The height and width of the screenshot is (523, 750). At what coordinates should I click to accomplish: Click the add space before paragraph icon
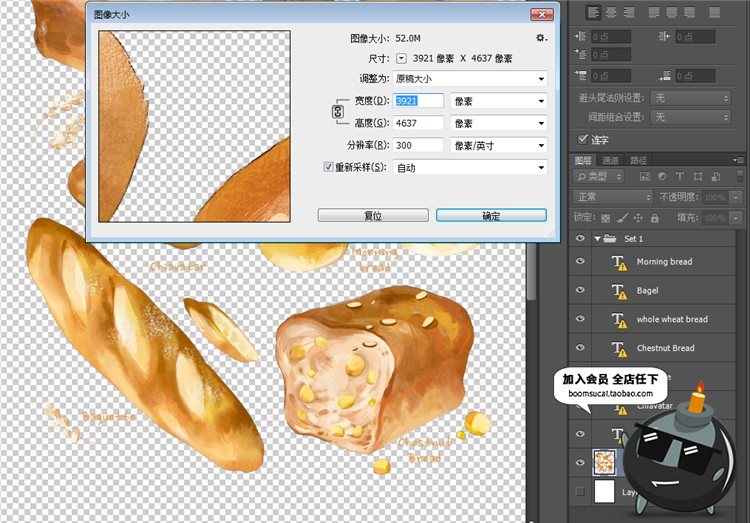coord(580,76)
